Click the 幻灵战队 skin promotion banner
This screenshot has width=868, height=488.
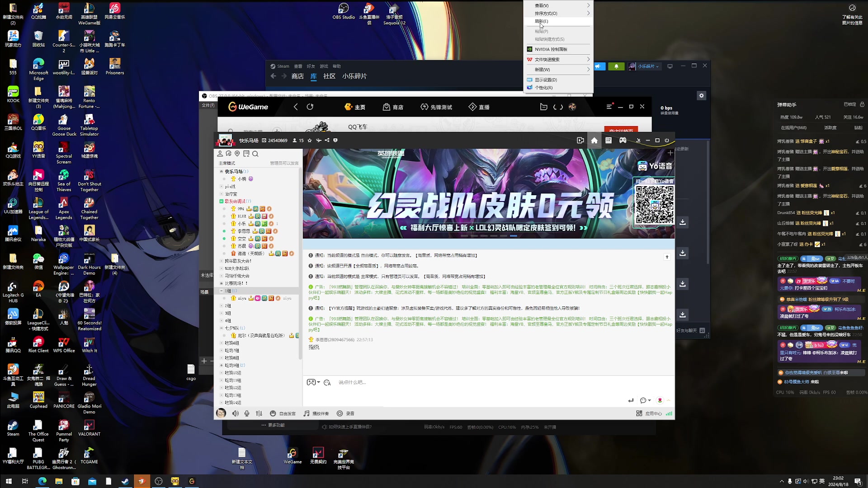pyautogui.click(x=489, y=193)
